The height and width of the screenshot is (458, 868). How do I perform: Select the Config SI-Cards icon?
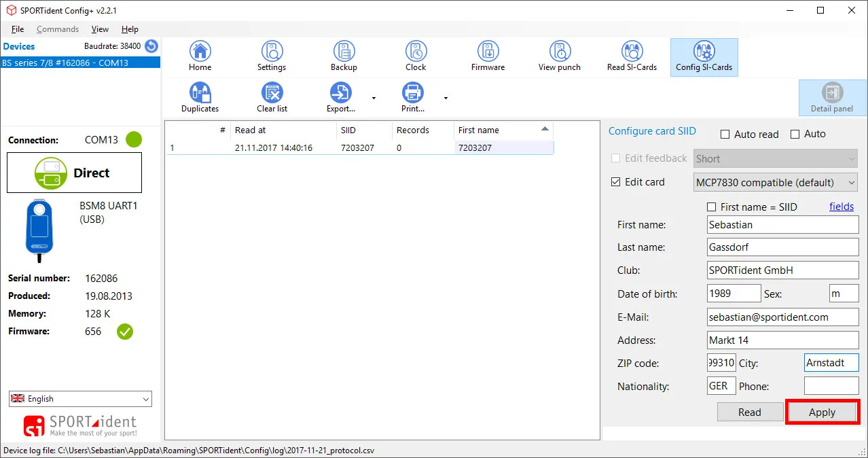pyautogui.click(x=704, y=56)
